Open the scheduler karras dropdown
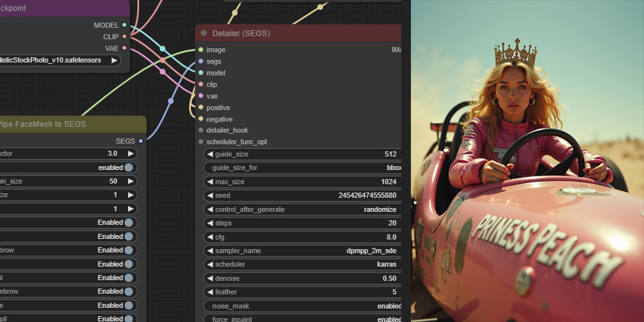This screenshot has height=322, width=644. (x=302, y=264)
